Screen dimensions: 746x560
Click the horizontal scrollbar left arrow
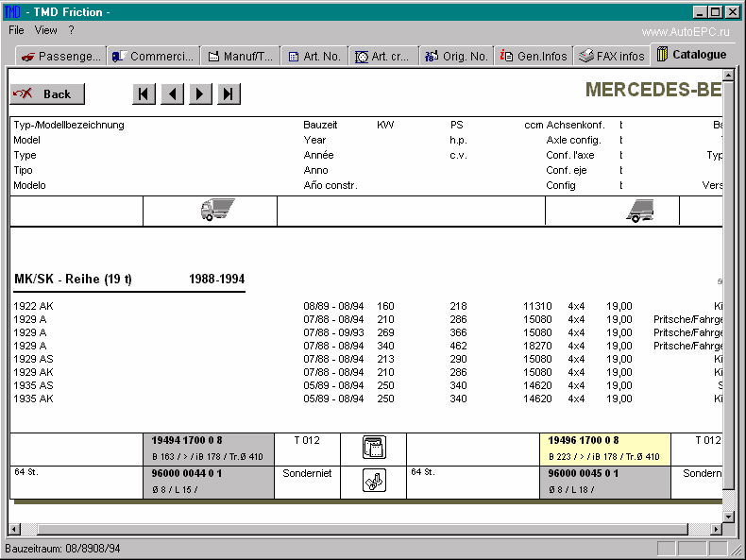click(15, 529)
